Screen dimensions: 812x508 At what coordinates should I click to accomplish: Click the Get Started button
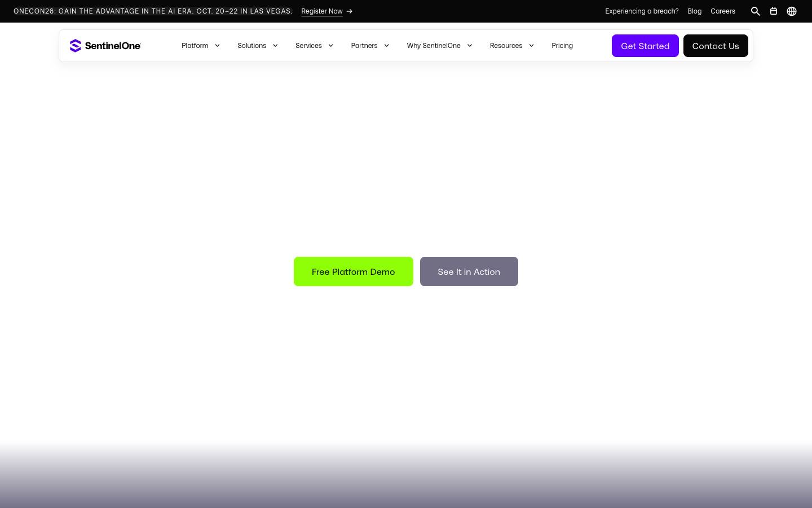pos(645,46)
